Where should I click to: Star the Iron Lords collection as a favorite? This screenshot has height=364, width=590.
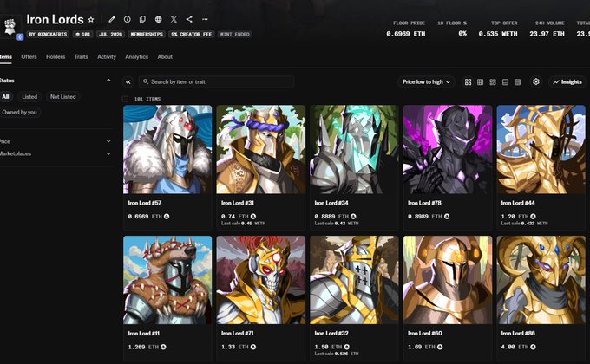click(91, 20)
